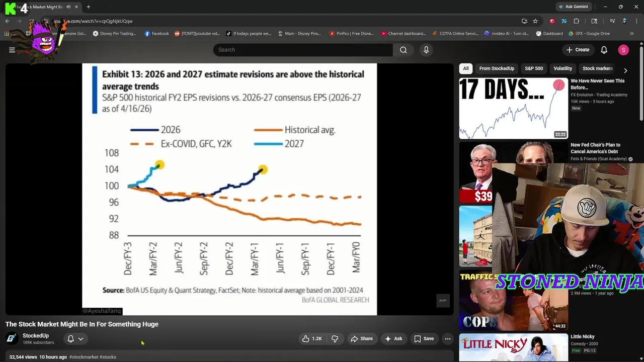This screenshot has width=644, height=362.
Task: Open the red circular extension icon
Action: click(552, 21)
